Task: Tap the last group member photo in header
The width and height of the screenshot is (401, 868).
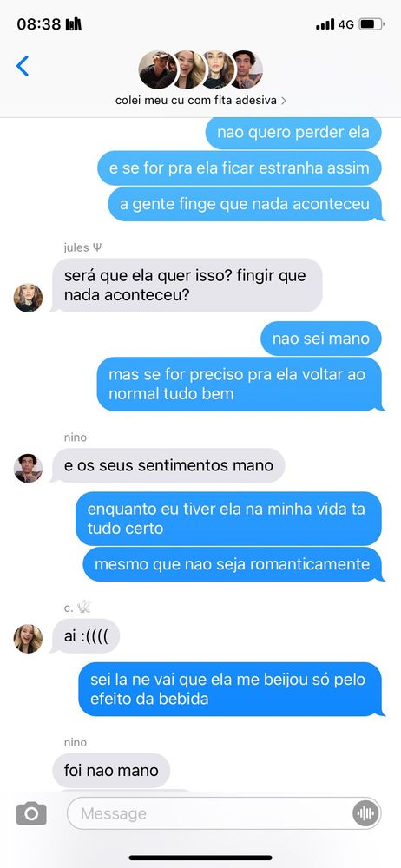Action: click(246, 69)
